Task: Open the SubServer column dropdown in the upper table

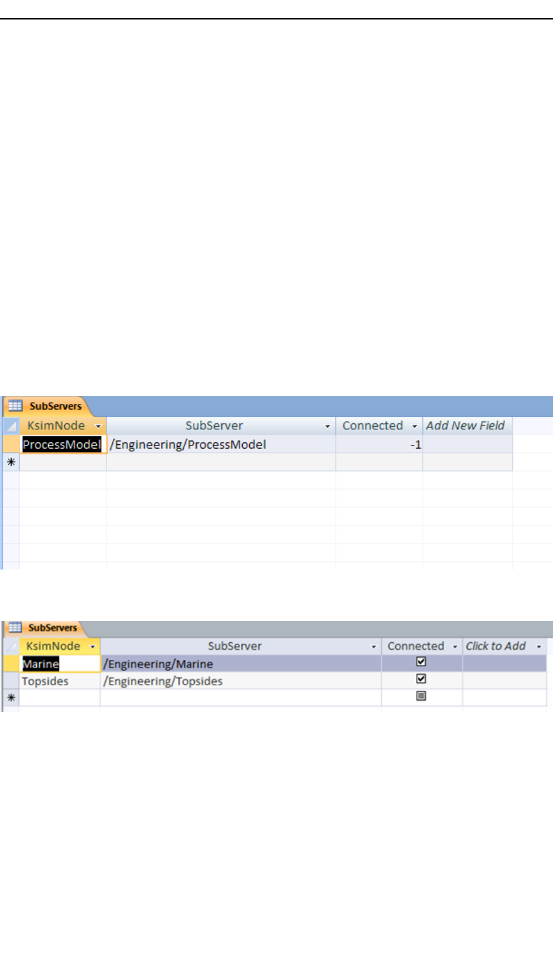Action: click(x=328, y=427)
